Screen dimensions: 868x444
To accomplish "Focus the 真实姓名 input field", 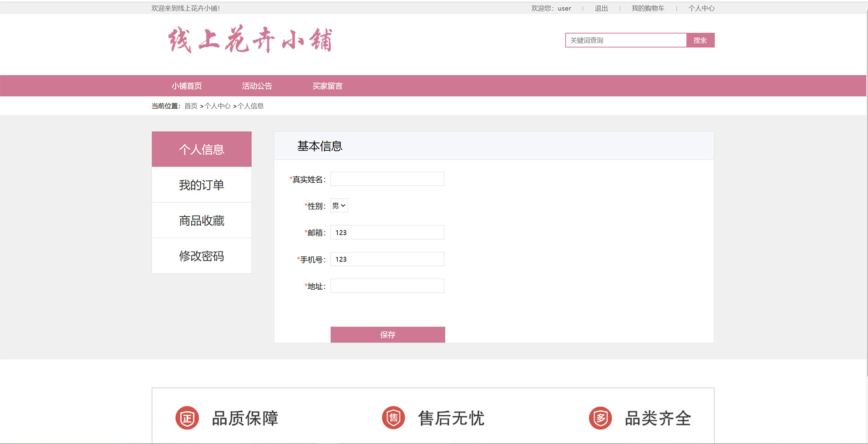I will point(387,179).
